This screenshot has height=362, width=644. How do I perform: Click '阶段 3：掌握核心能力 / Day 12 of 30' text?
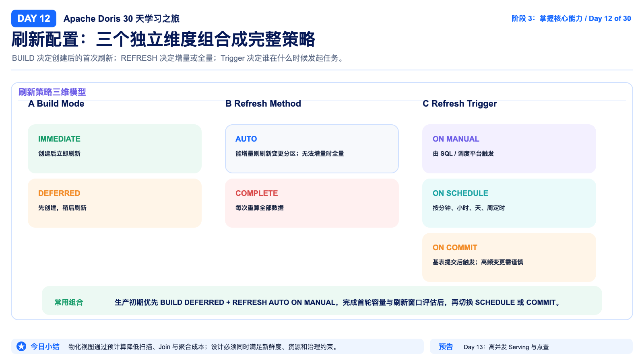pyautogui.click(x=571, y=19)
